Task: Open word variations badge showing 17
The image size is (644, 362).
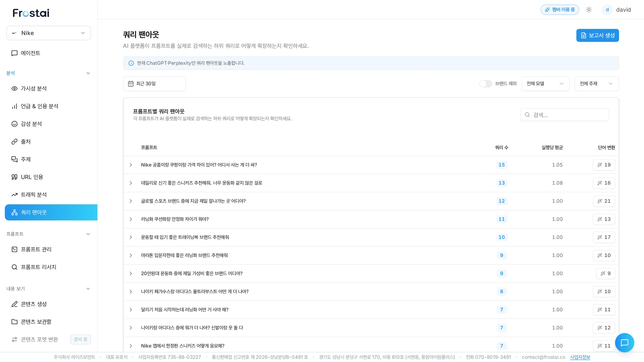Action: point(604,237)
